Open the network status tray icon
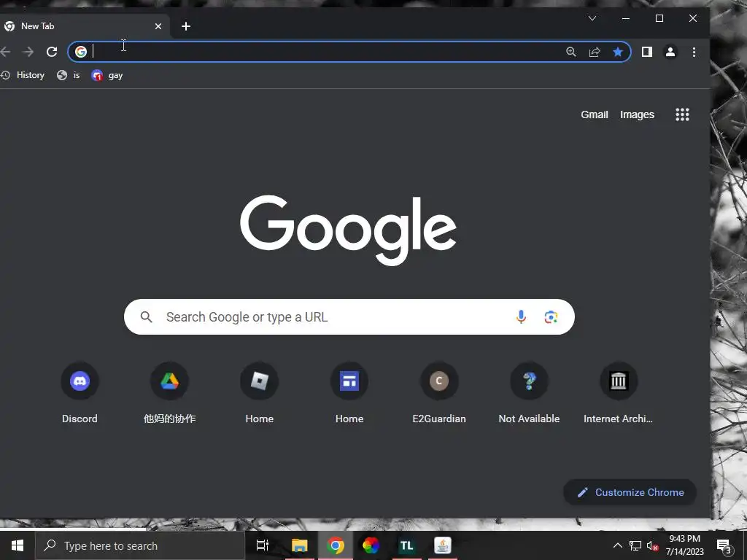This screenshot has height=560, width=747. (x=635, y=545)
